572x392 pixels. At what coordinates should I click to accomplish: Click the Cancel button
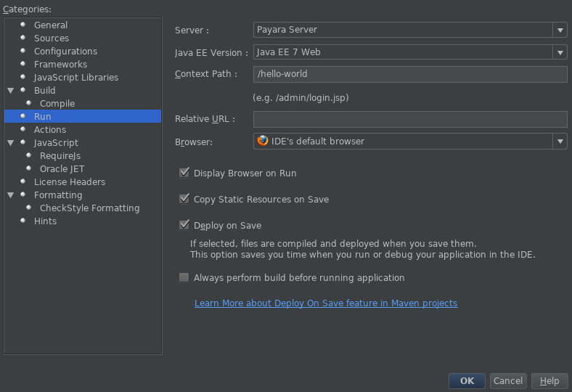pos(507,381)
